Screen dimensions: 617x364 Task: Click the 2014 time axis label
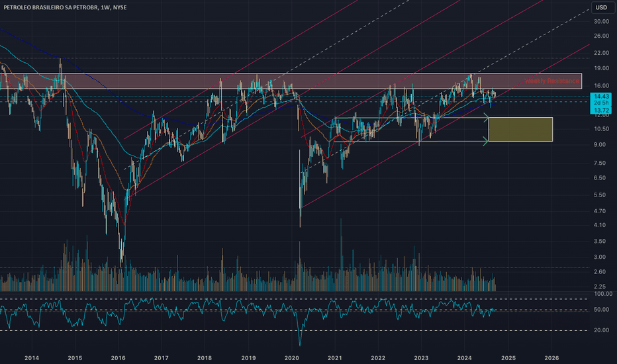[32, 357]
